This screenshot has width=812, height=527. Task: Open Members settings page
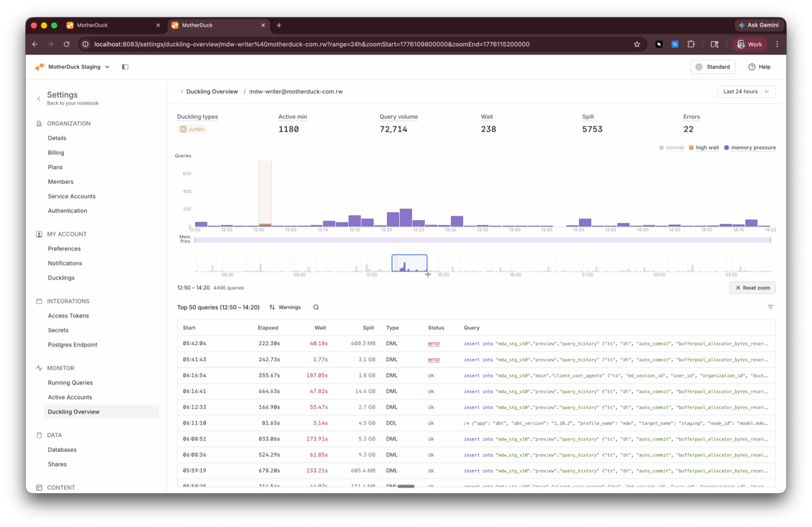point(60,182)
